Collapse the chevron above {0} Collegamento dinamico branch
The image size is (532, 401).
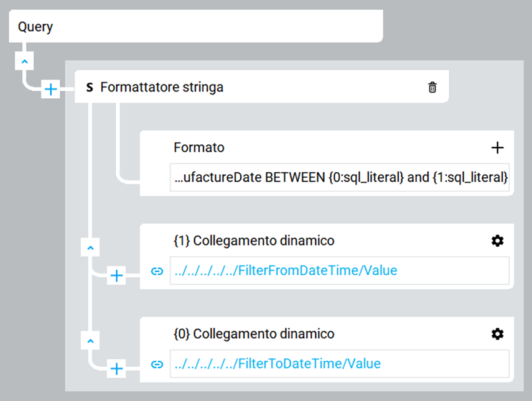(90, 340)
